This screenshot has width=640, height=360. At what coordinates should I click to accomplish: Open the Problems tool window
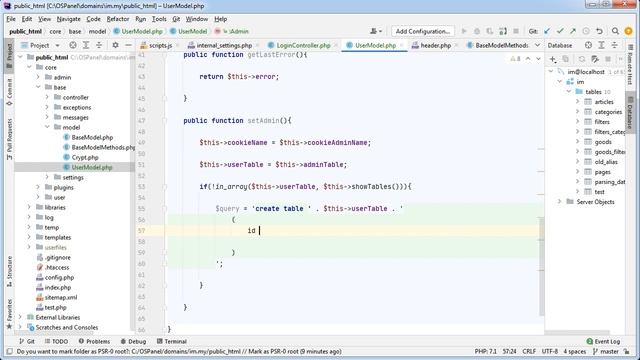94,341
